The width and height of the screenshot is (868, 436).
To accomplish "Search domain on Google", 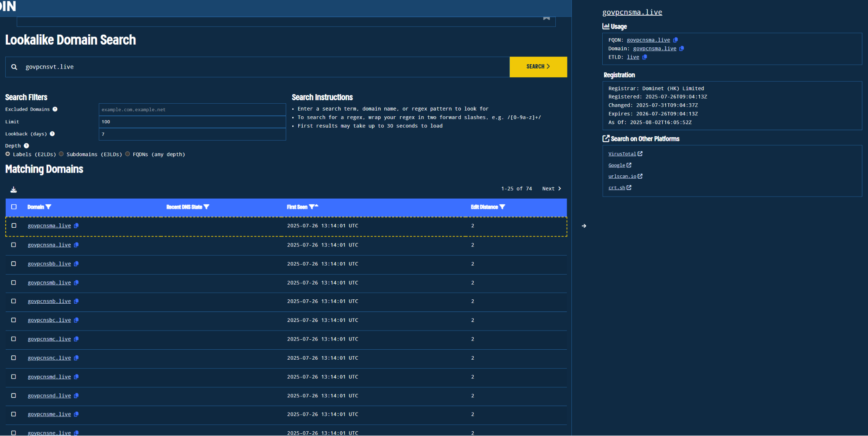I will click(x=620, y=165).
